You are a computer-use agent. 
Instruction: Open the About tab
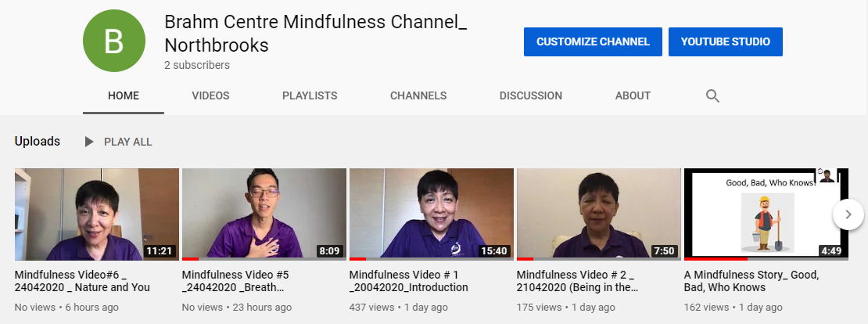633,95
